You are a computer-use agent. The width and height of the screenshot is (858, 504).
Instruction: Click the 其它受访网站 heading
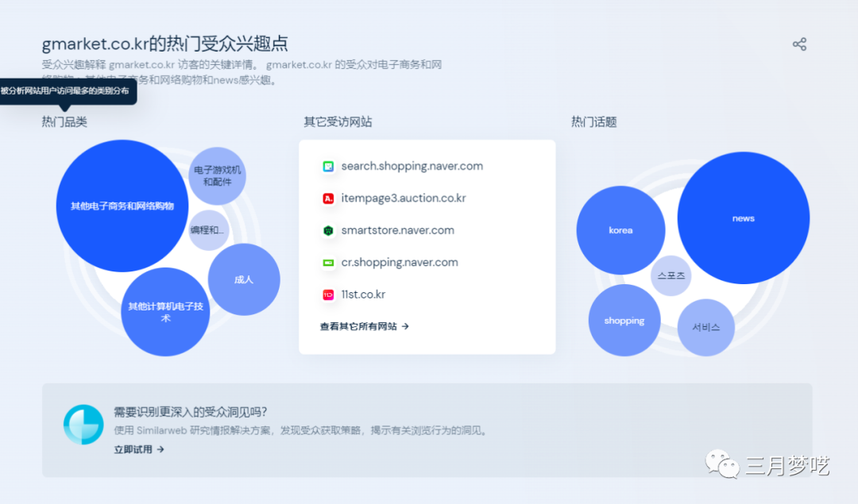(x=338, y=122)
